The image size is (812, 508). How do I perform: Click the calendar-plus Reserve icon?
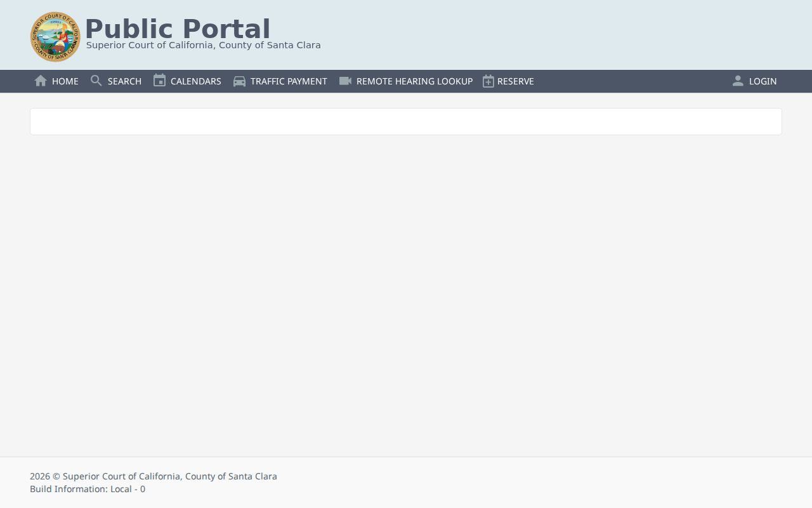pos(488,81)
